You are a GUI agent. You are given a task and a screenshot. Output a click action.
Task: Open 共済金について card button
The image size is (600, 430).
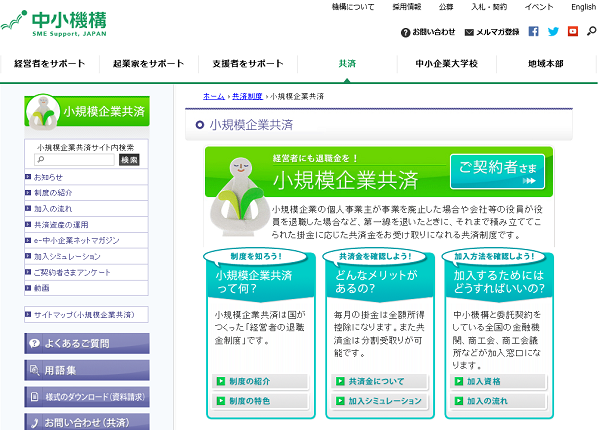[x=379, y=381]
